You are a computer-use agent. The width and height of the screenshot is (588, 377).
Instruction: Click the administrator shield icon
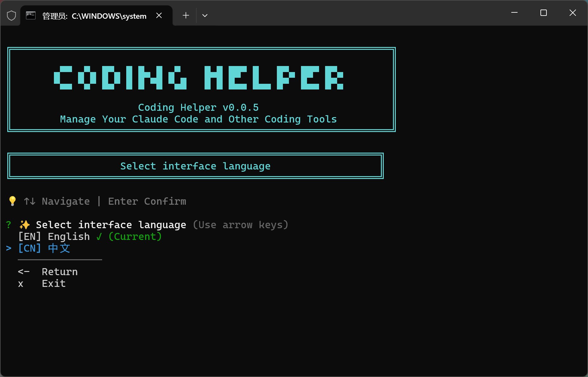coord(11,16)
